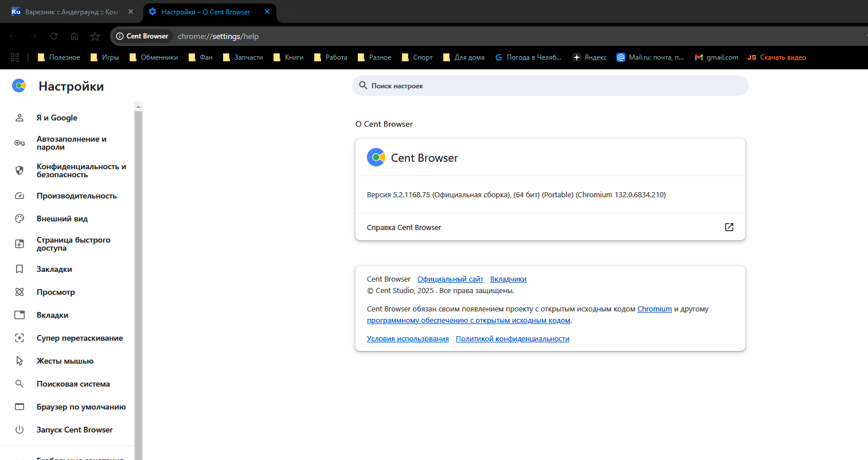Select Браузер по умолчанию in settings menu

coord(81,407)
